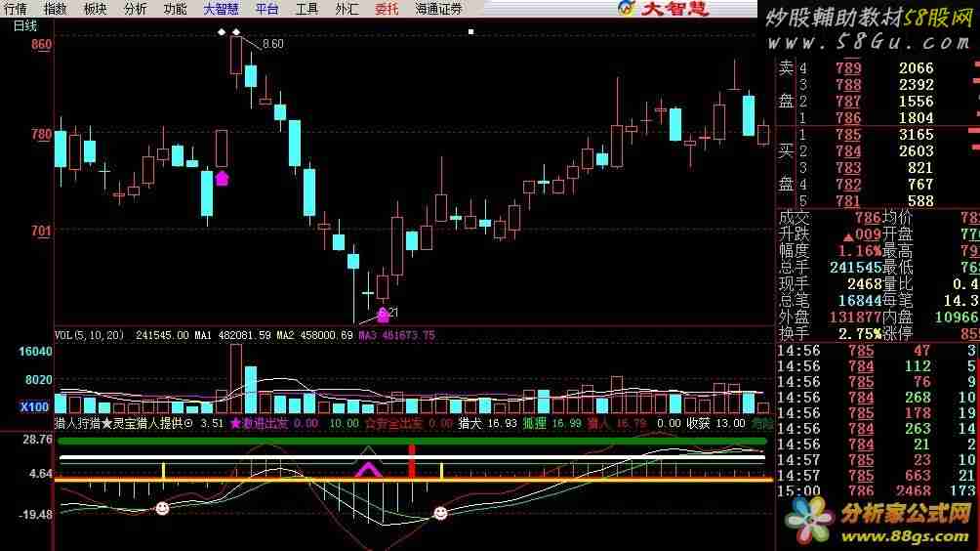Click the first 14:57 trade row
The width and height of the screenshot is (980, 551).
[878, 460]
